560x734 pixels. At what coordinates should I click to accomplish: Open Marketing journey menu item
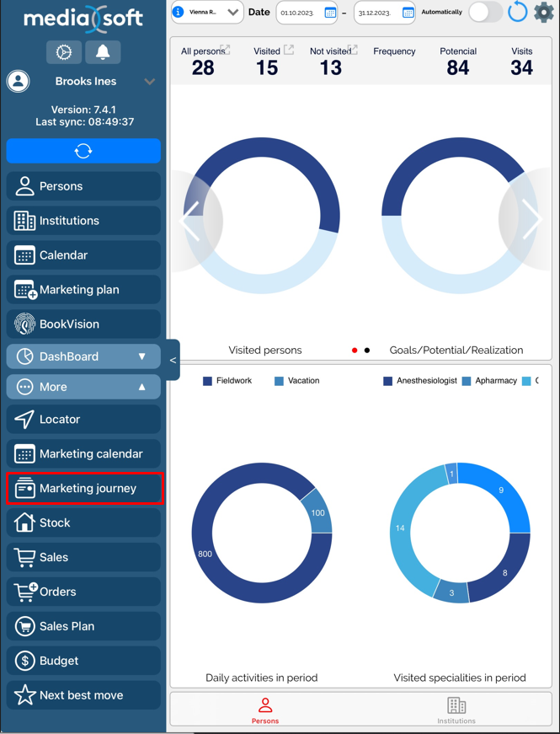[83, 489]
